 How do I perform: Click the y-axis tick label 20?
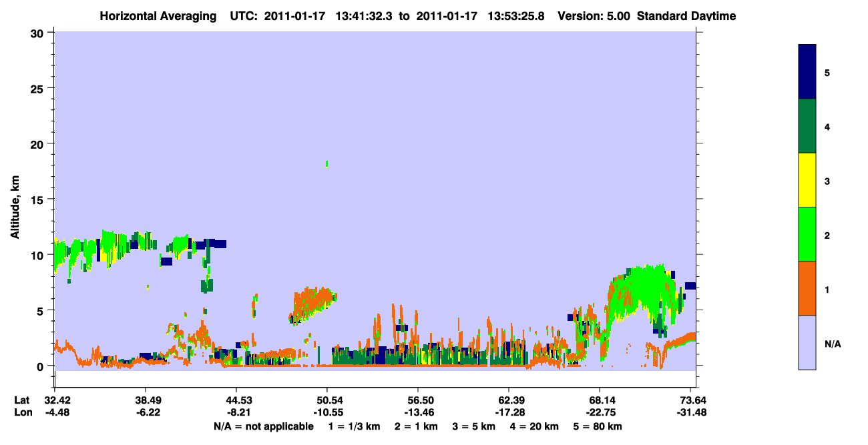39,143
